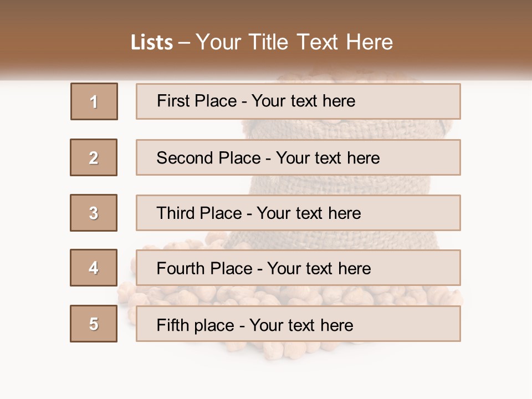Click the words 'Third Place' text
532x399 pixels.
coord(199,213)
